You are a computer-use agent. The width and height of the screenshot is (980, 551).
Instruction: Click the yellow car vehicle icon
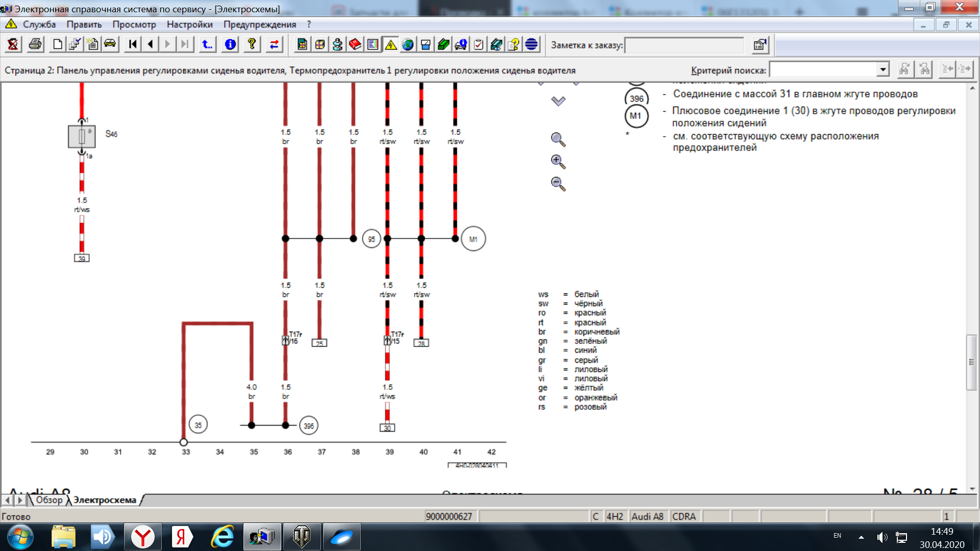[x=110, y=45]
